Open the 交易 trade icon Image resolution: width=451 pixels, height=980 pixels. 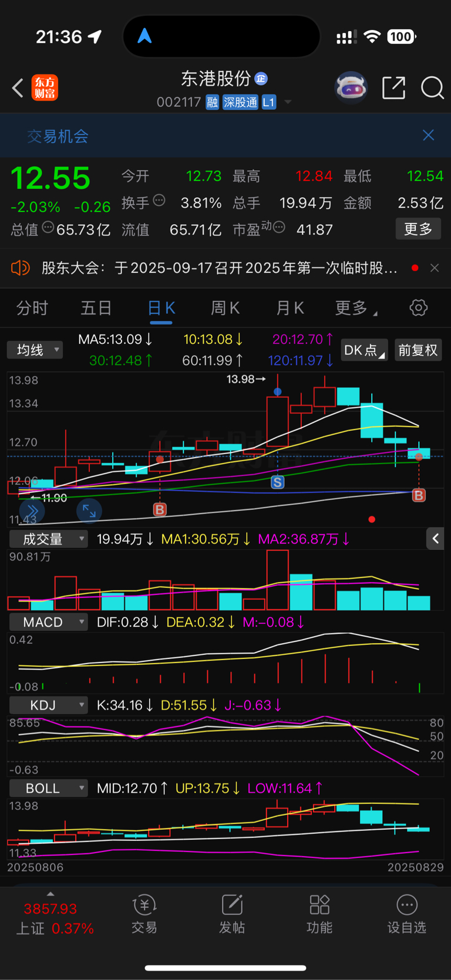coord(144,914)
